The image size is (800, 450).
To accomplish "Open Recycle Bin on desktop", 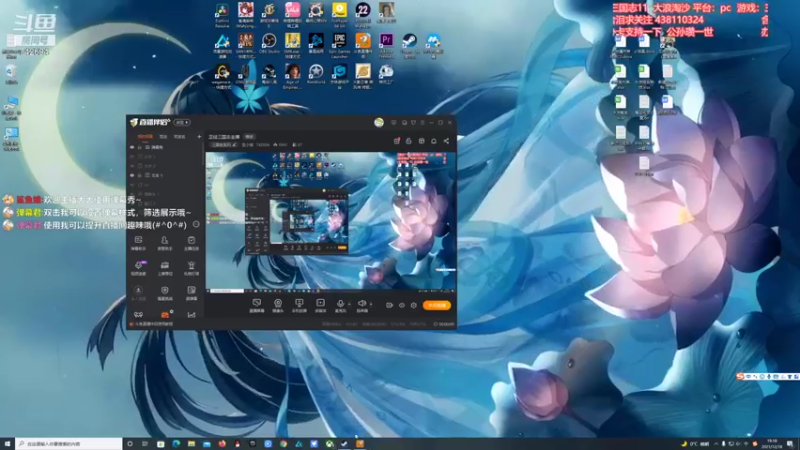I will 11,75.
